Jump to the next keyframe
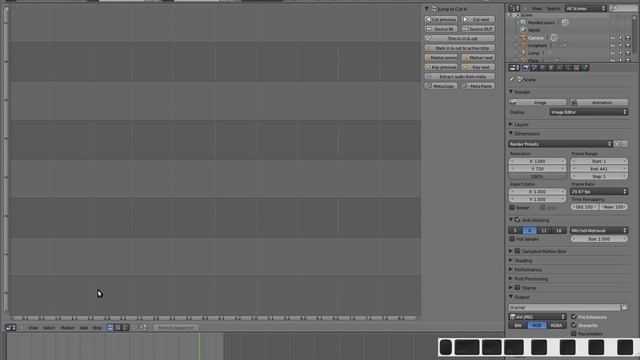Viewport: 640px width, 360px height. 478,67
